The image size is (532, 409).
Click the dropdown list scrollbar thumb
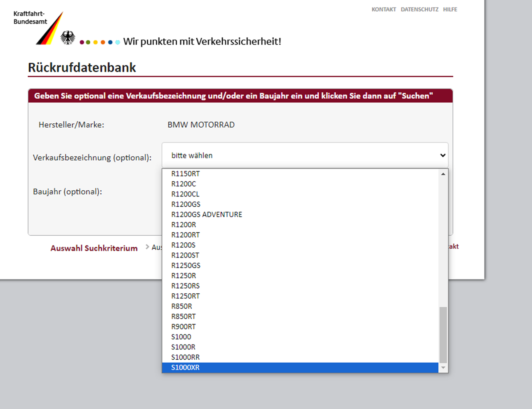pyautogui.click(x=443, y=335)
